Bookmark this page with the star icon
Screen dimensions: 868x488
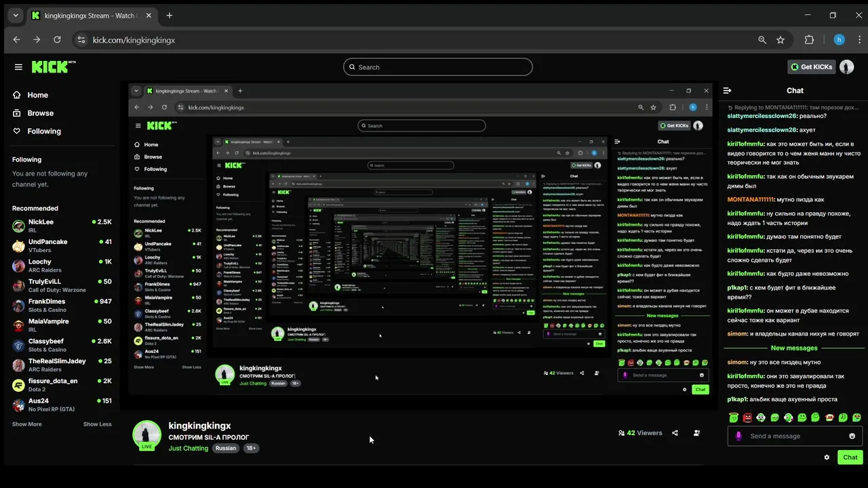[781, 40]
